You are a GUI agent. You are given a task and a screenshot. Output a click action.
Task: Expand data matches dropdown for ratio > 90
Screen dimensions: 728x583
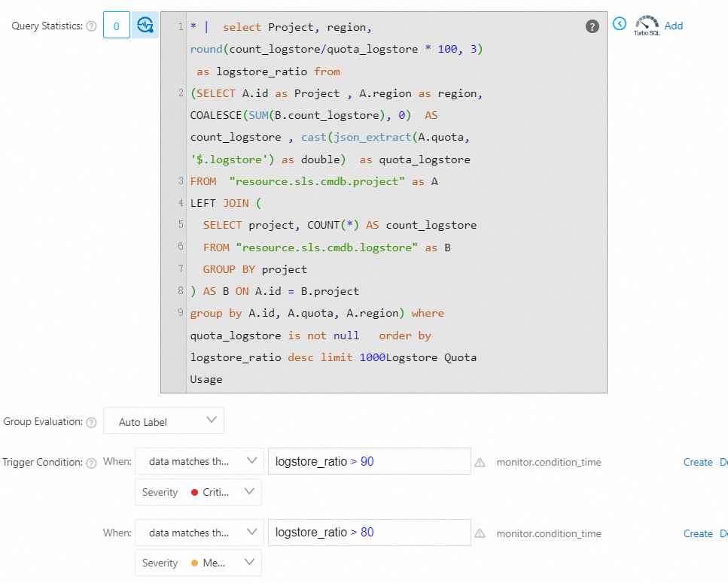point(200,461)
